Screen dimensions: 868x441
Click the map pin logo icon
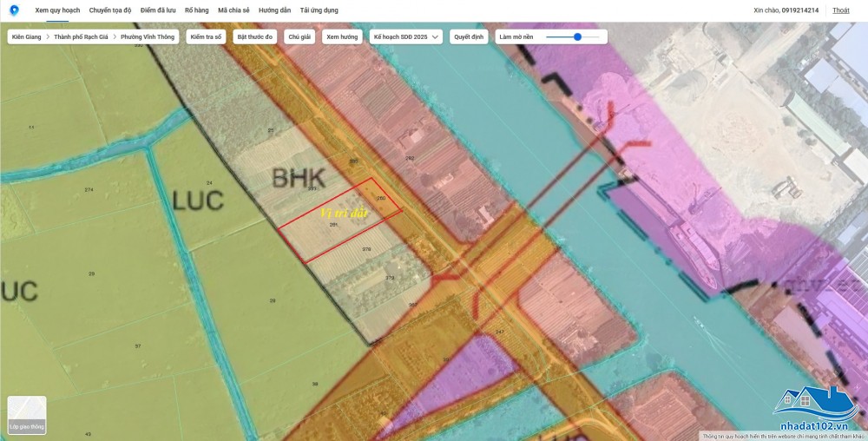click(15, 10)
